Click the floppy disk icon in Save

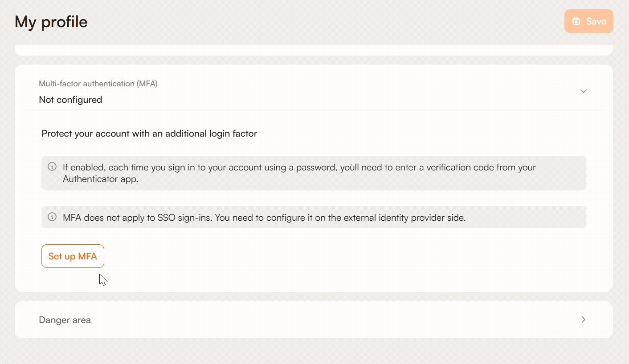(576, 21)
